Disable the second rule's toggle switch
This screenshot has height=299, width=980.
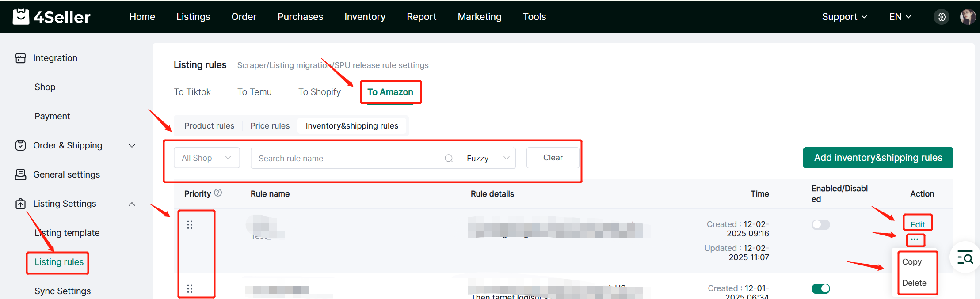coord(820,289)
